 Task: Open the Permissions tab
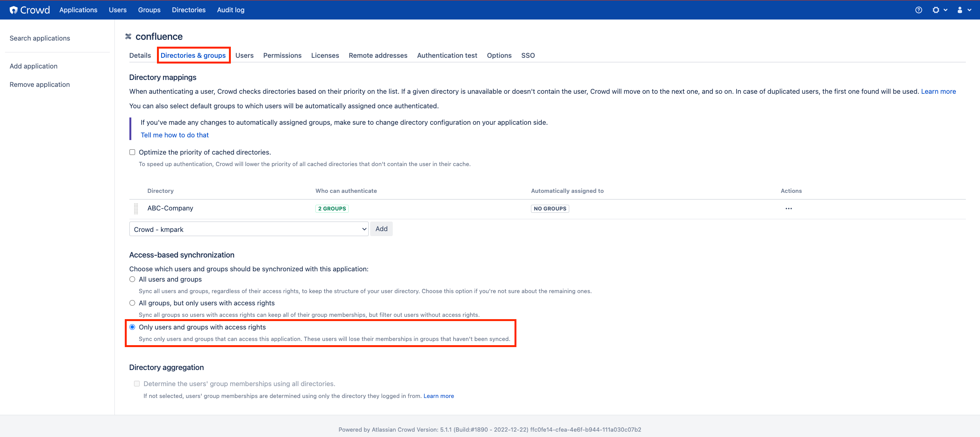tap(283, 55)
